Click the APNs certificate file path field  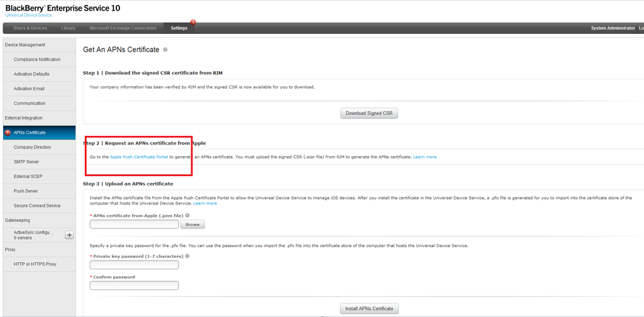(135, 224)
